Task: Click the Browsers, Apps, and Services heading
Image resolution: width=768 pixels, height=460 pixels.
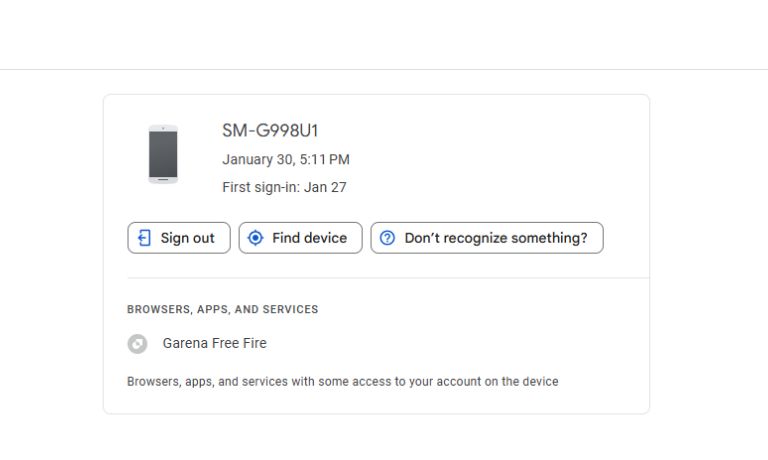Action: point(222,310)
